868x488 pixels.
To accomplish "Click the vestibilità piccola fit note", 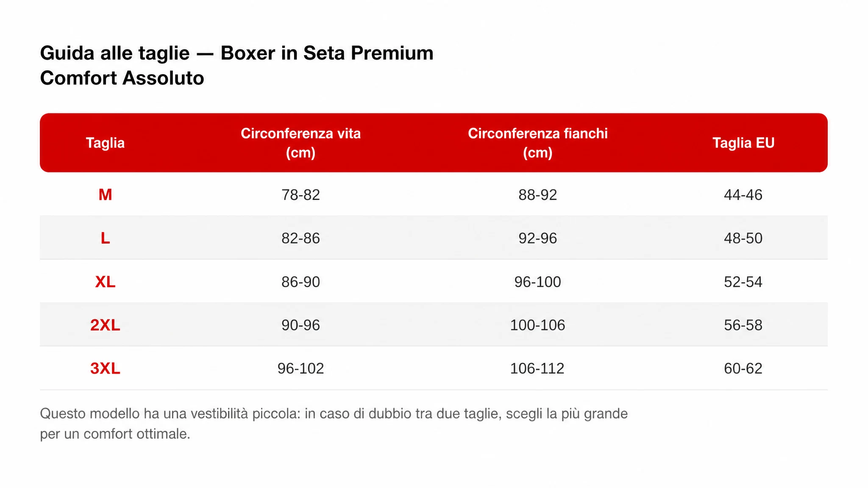I will coord(334,424).
